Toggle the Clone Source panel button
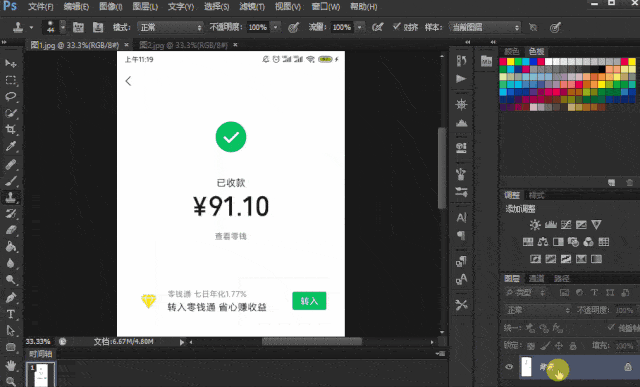640x387 pixels. click(x=98, y=27)
